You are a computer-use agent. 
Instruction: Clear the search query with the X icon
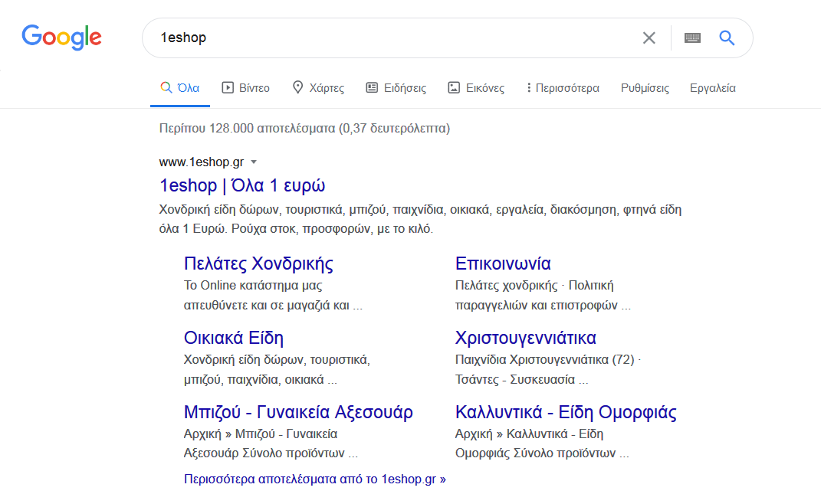(x=649, y=38)
